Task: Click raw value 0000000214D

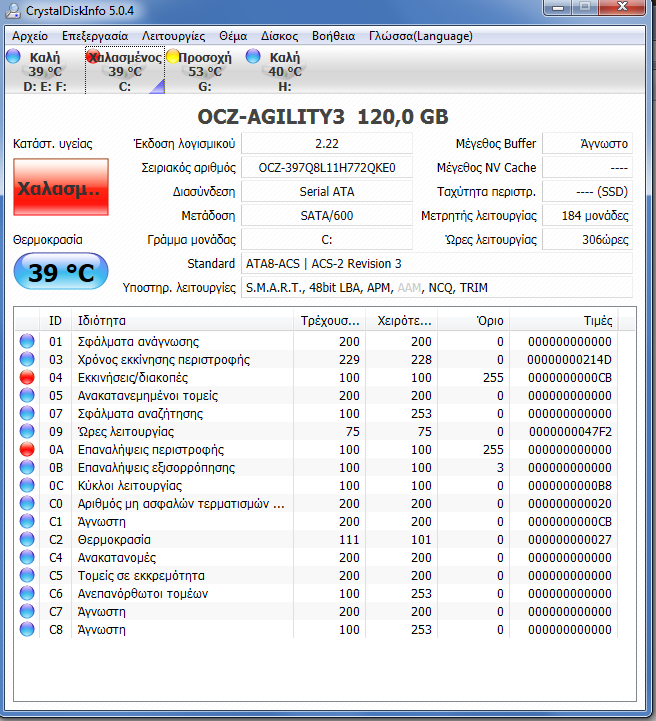Action: [x=569, y=360]
